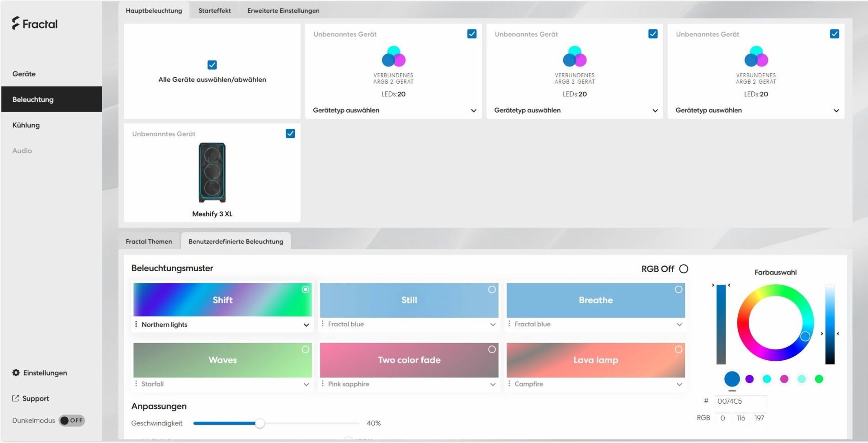
Task: Open Breathe's Fractal blue dropdown
Action: pyautogui.click(x=679, y=325)
